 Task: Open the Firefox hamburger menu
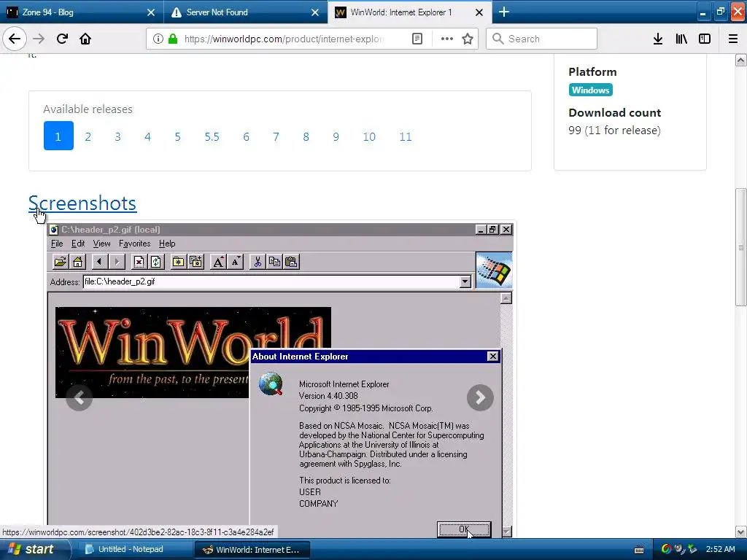click(x=732, y=39)
